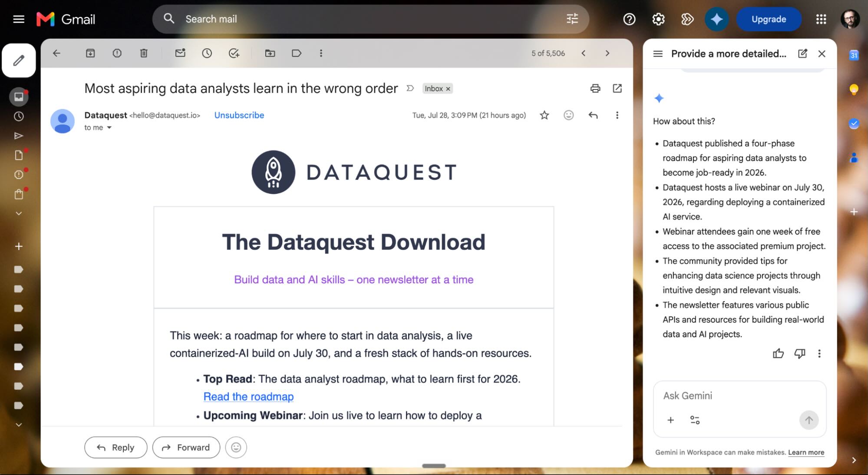
Task: Click the Upgrade button
Action: (x=769, y=19)
